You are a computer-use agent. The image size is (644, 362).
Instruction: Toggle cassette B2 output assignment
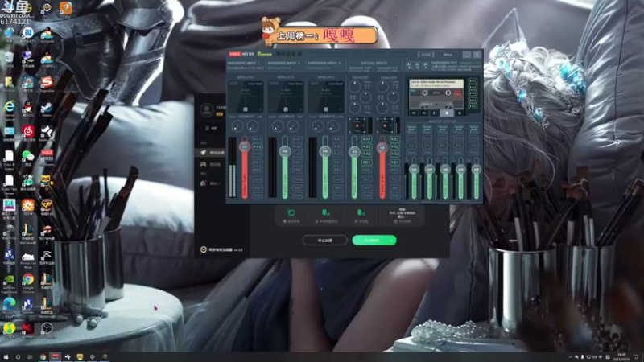click(473, 106)
